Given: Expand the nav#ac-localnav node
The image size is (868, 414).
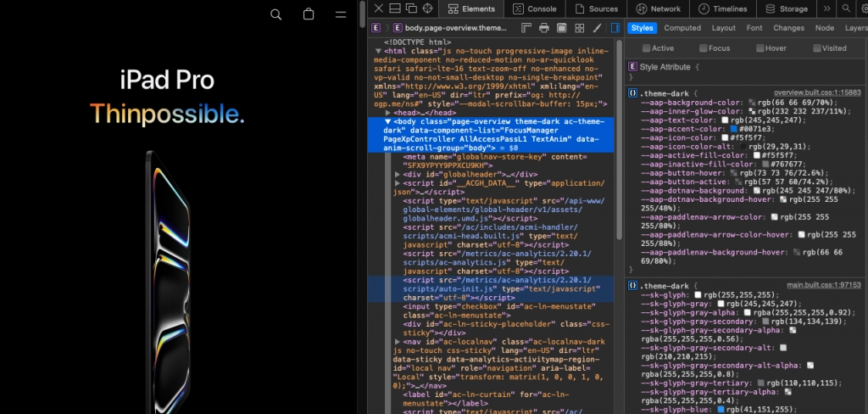Looking at the screenshot, I should (398, 342).
